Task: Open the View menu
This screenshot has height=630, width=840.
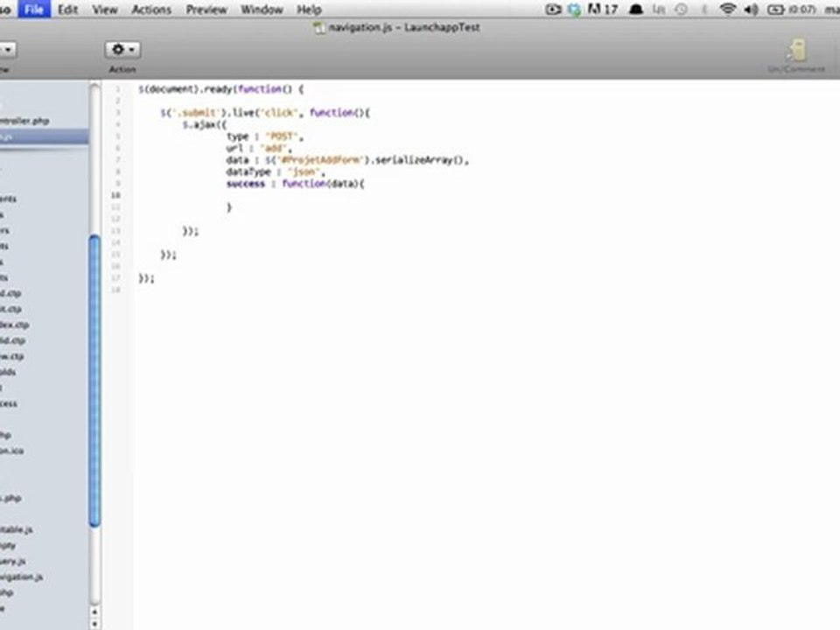Action: [104, 9]
